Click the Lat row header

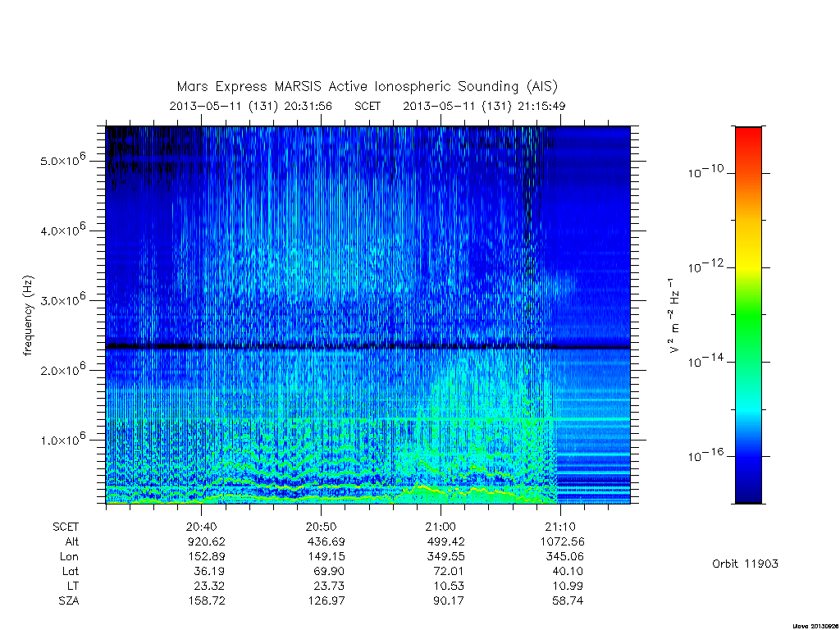click(71, 571)
